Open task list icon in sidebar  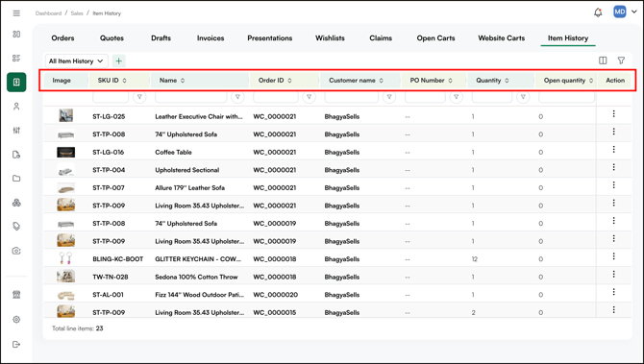pos(16,58)
